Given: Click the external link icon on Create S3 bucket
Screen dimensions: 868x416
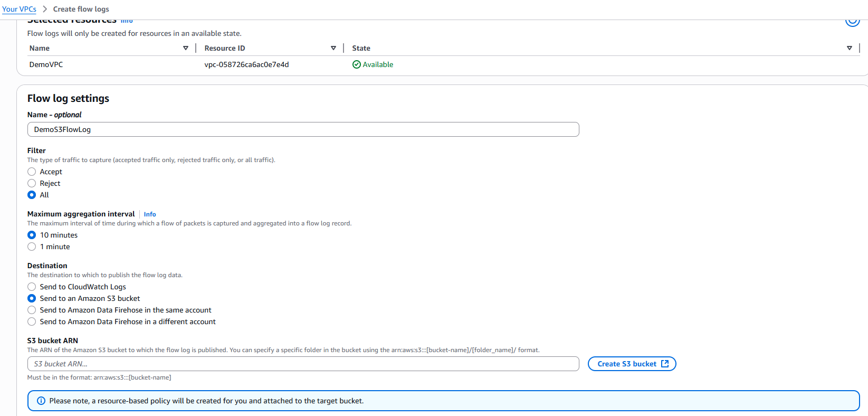Looking at the screenshot, I should (x=665, y=364).
